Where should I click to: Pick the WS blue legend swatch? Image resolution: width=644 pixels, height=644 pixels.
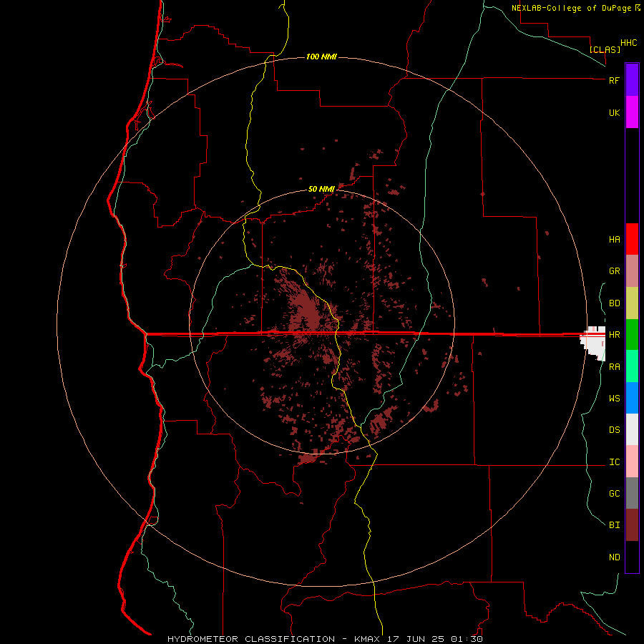[x=632, y=398]
